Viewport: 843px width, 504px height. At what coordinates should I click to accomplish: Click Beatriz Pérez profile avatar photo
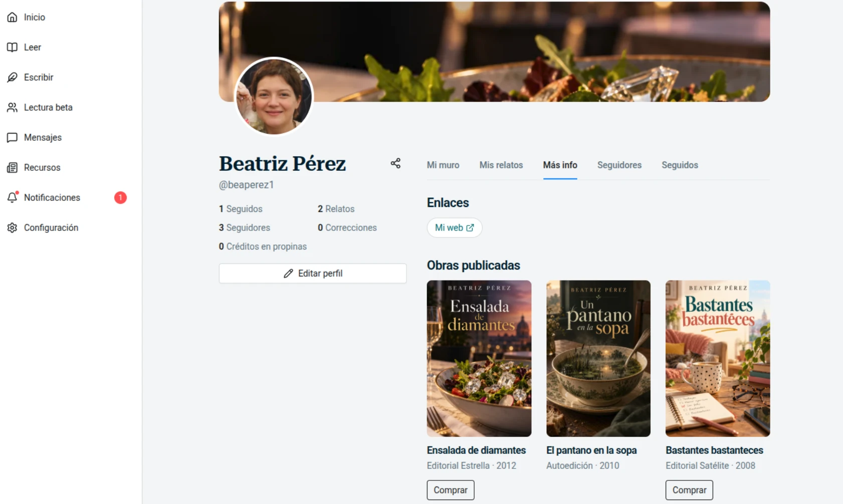click(274, 96)
